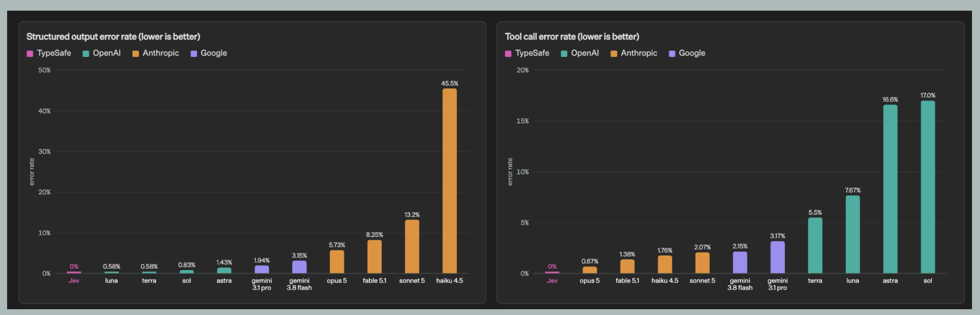
Task: Toggle TypeSafe legend in structured output chart
Action: 49,53
